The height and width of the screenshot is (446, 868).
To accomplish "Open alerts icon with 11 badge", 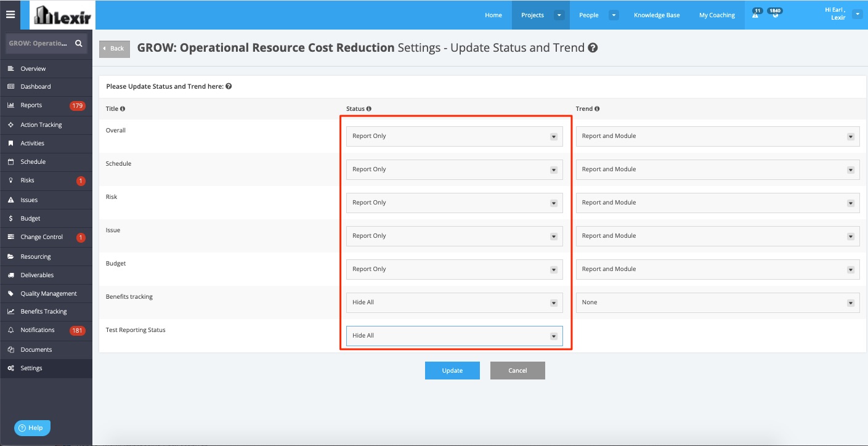I will [756, 14].
